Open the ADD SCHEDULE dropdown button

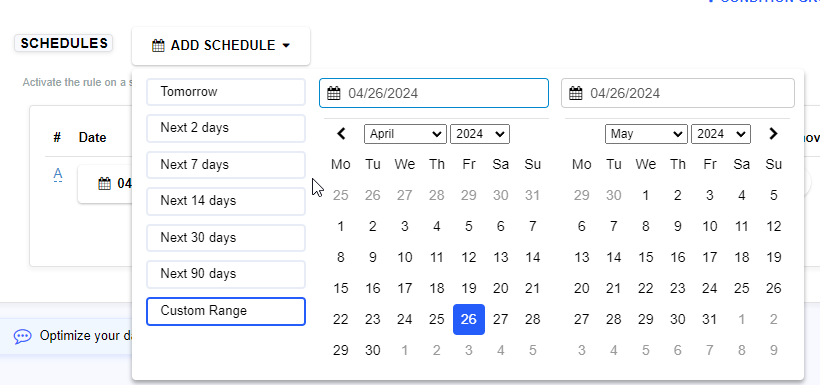pyautogui.click(x=221, y=46)
